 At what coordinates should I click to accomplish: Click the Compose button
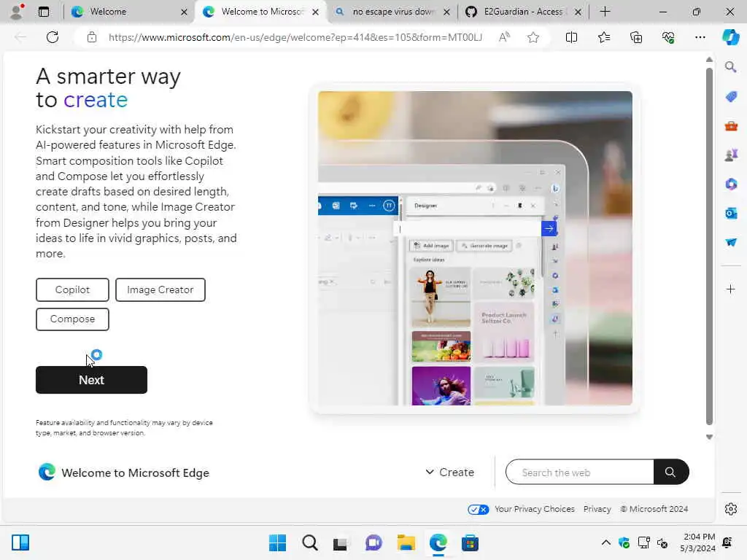coord(72,319)
